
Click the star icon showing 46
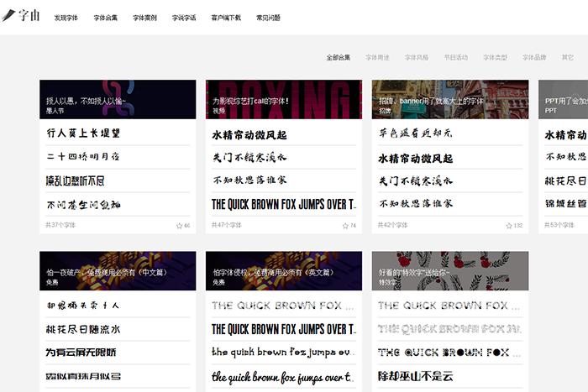[x=179, y=226]
